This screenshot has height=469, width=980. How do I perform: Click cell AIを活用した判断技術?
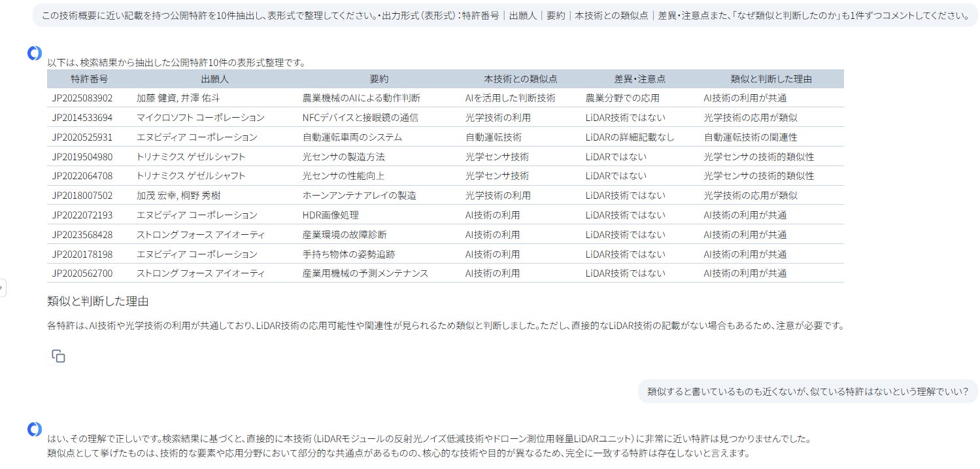(511, 98)
